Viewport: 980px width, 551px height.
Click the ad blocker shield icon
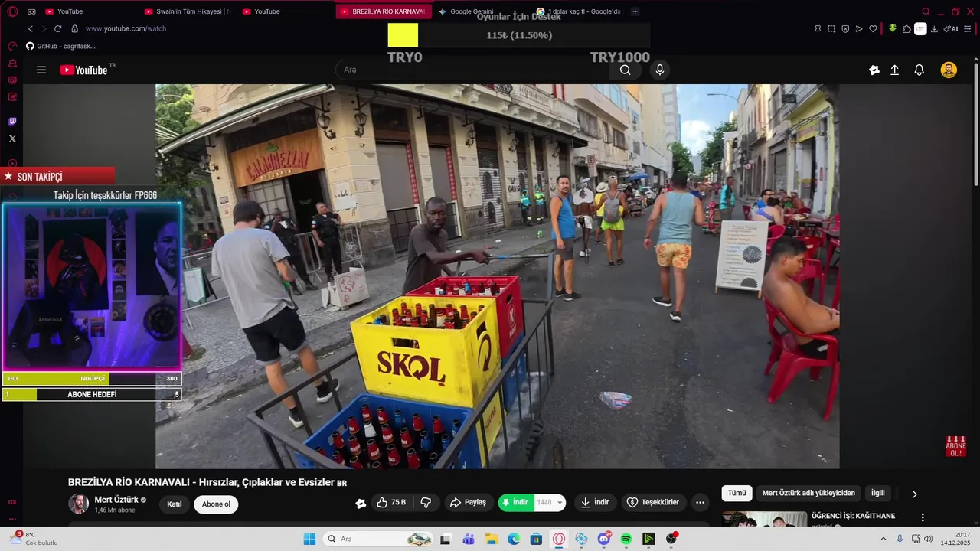point(845,29)
